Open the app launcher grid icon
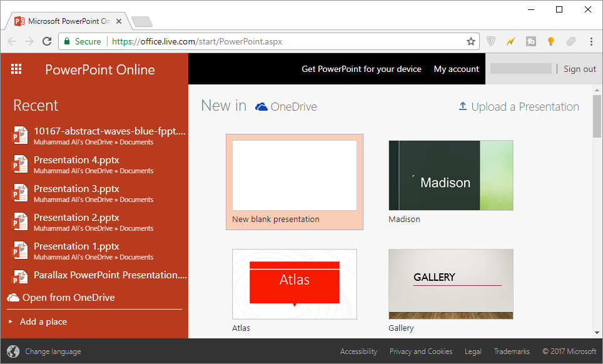 click(16, 69)
